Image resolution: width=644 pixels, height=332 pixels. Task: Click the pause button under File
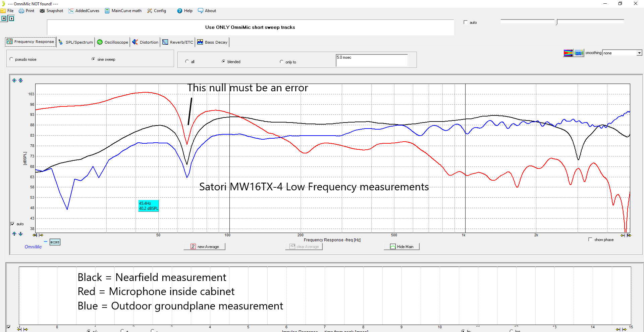[4, 18]
